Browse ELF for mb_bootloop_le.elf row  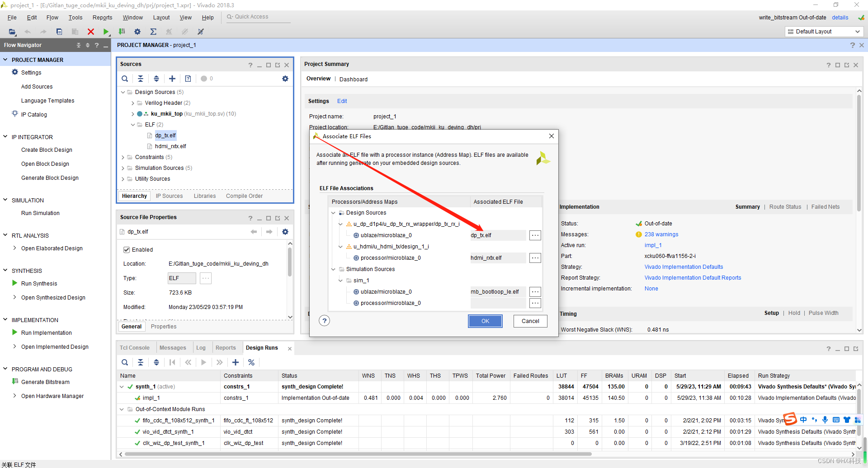point(535,292)
